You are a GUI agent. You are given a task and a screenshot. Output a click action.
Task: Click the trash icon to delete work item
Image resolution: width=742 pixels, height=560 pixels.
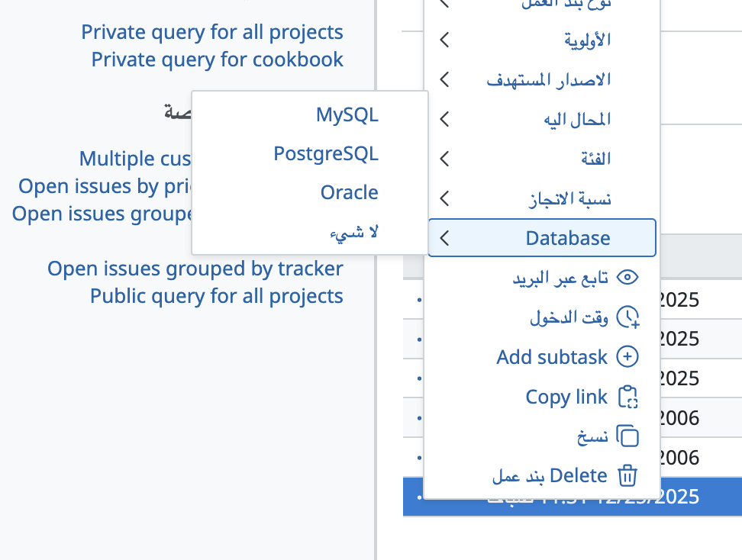point(627,476)
